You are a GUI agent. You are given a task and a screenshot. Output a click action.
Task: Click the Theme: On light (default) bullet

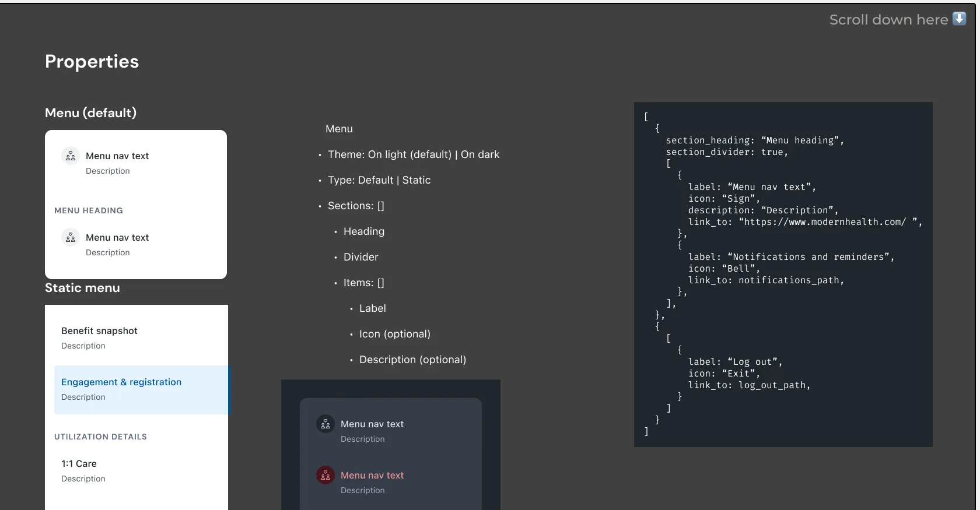point(414,154)
